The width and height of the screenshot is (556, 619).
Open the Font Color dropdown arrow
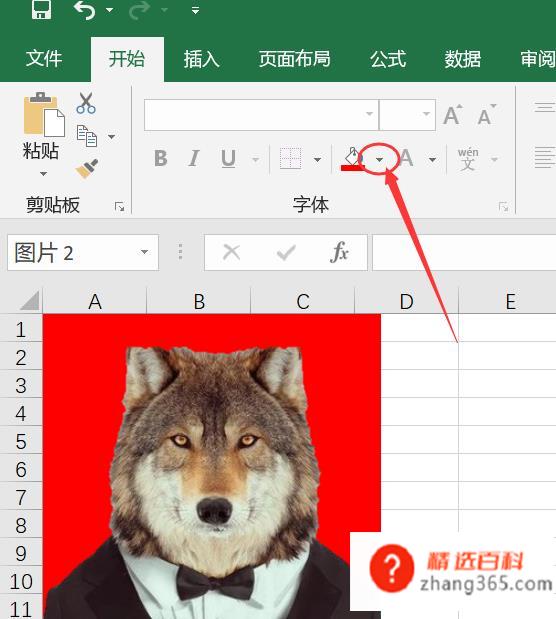point(432,160)
